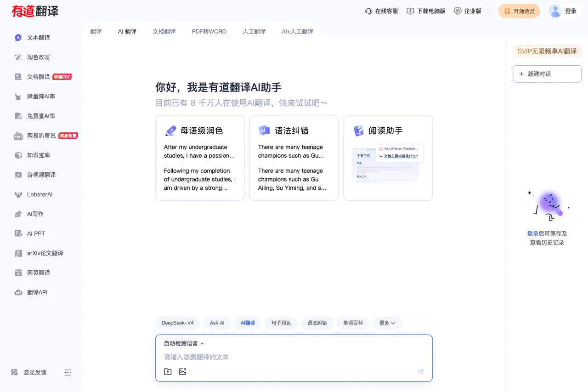Select the DeepSeek-V4 mode chip
Viewport: 588px width, 392px height.
pyautogui.click(x=178, y=323)
